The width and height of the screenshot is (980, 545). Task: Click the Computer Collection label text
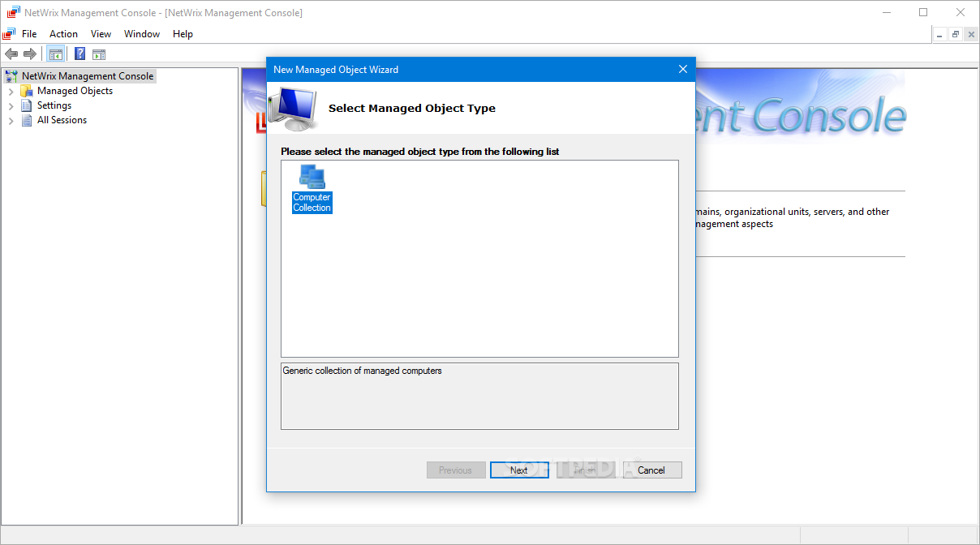click(312, 203)
